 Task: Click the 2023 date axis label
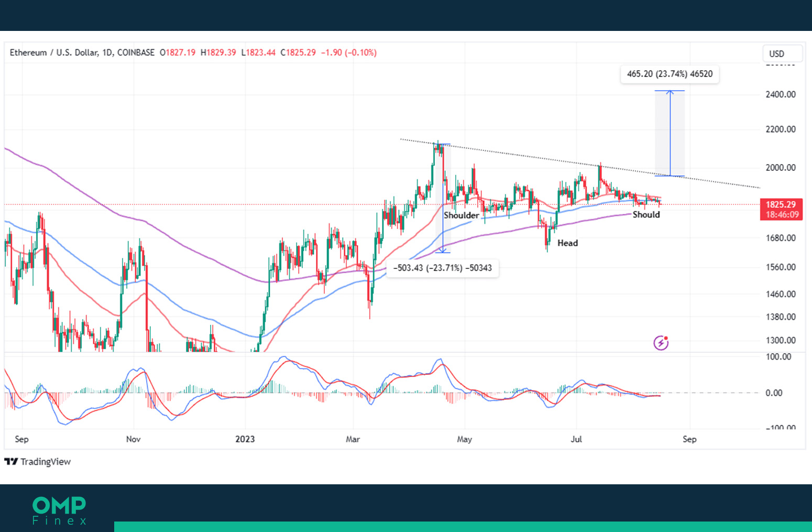coord(245,439)
